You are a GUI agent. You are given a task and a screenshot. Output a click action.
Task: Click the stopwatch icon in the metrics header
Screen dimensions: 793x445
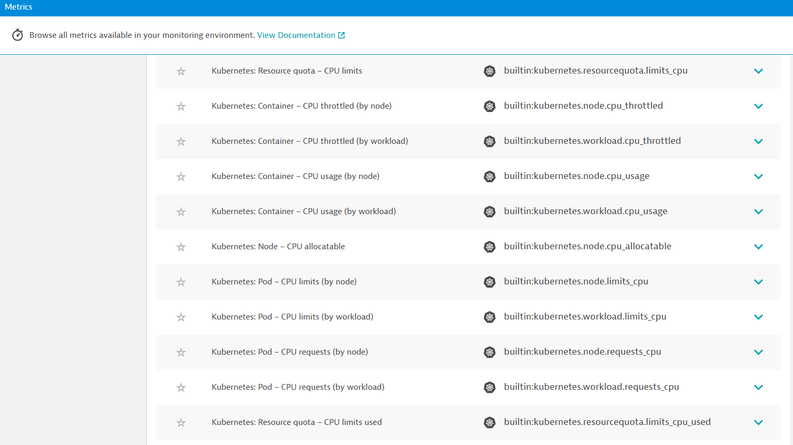[x=17, y=35]
